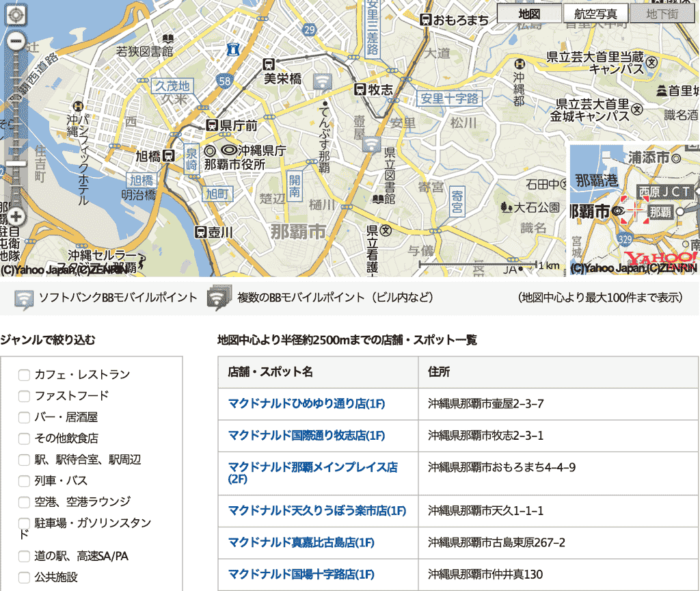The image size is (700, 591).
Task: Click the BB mobile point marker near 壺屋
Action: [371, 145]
